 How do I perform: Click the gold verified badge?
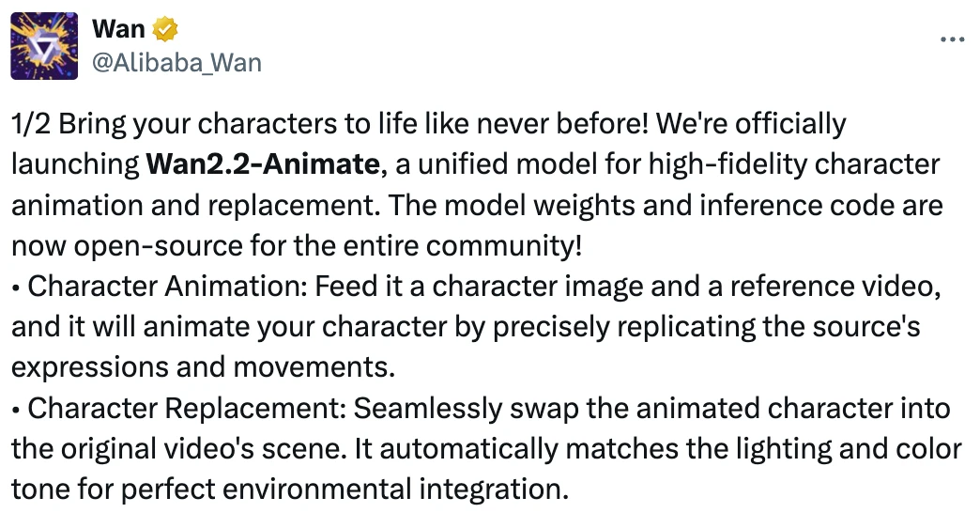(166, 29)
